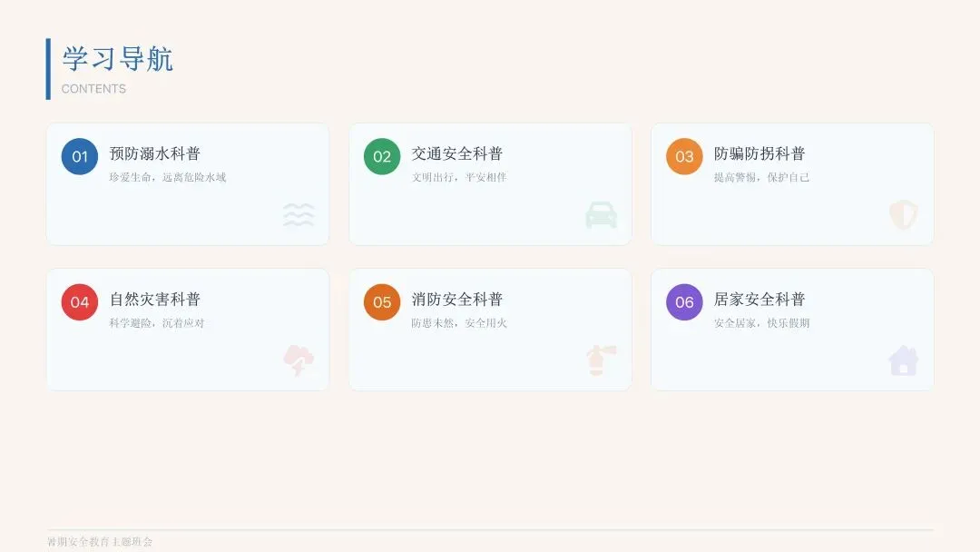This screenshot has height=552, width=980.
Task: Click the car icon in traffic safety card
Action: (601, 215)
